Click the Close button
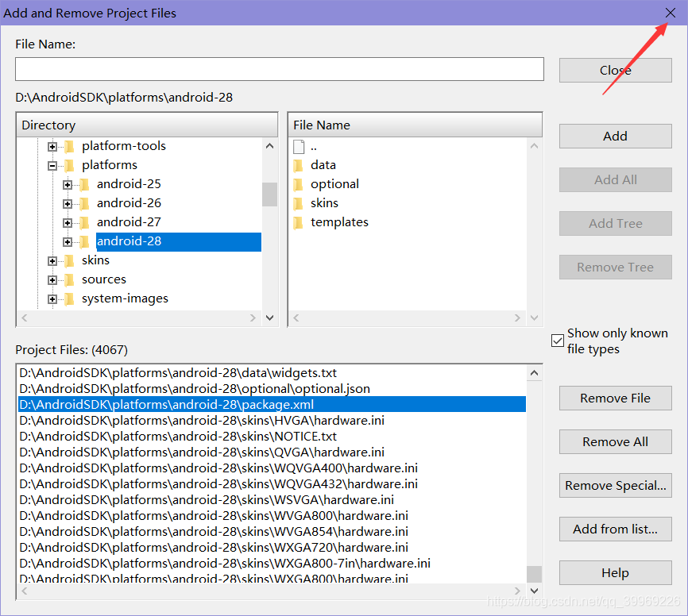Screen dimensions: 688x616 615,70
